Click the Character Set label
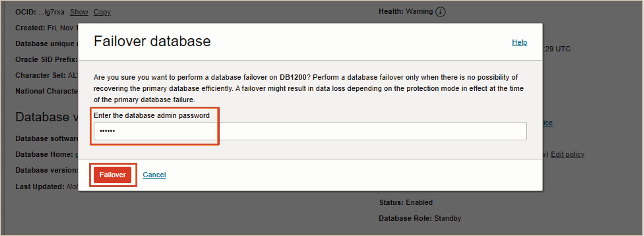Screen dimensions: 644x236 click(40, 75)
